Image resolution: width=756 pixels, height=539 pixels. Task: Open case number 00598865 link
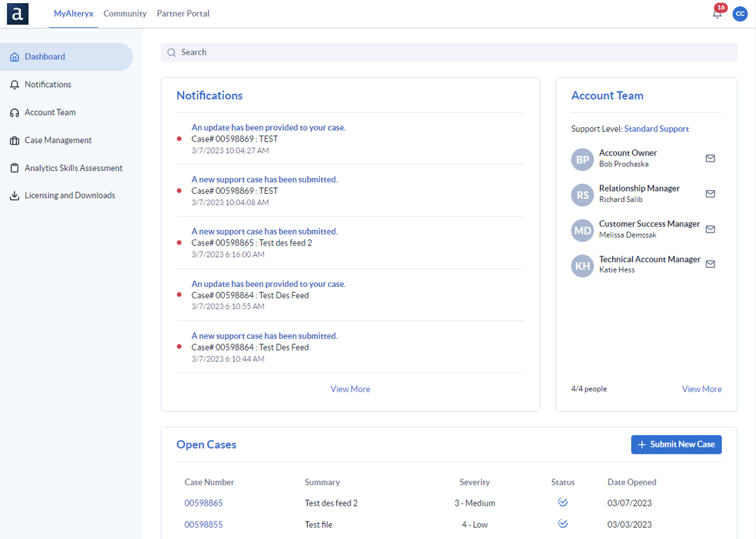pyautogui.click(x=204, y=503)
